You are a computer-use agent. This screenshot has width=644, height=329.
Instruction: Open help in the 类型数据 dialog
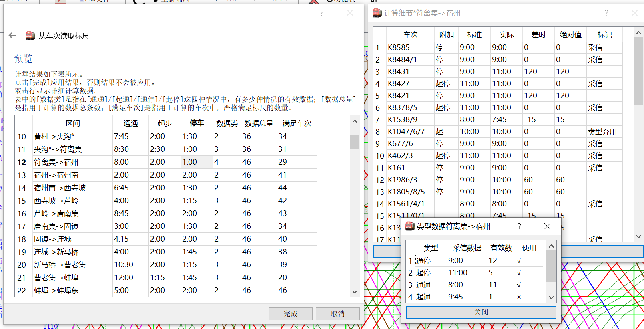click(519, 226)
